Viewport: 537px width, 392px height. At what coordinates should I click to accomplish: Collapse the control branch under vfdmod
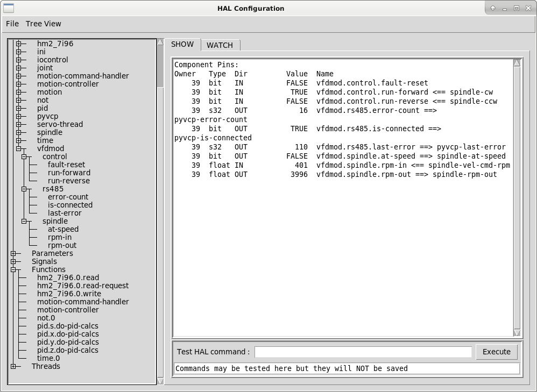pos(24,157)
